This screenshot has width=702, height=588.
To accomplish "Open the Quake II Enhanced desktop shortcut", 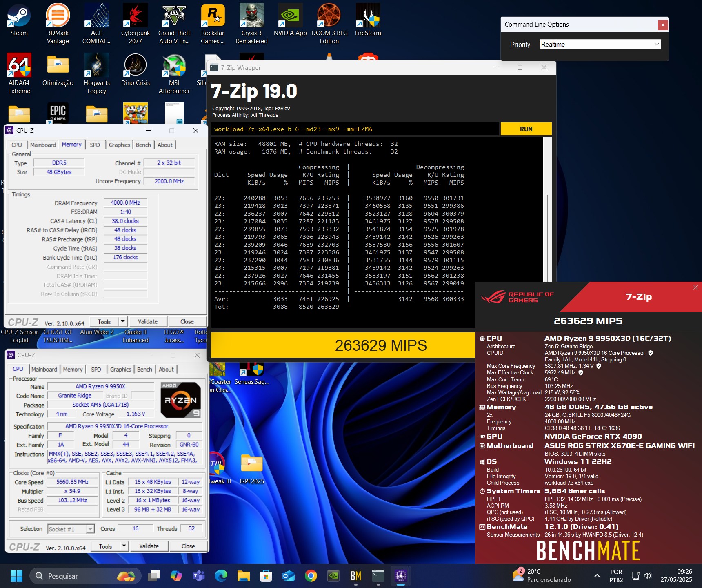I will point(136,336).
